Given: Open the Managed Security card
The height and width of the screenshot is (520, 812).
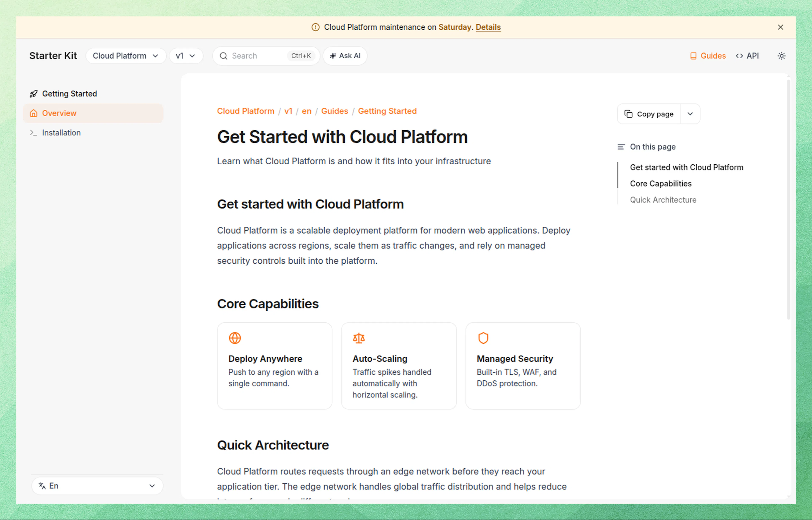Looking at the screenshot, I should click(x=523, y=366).
